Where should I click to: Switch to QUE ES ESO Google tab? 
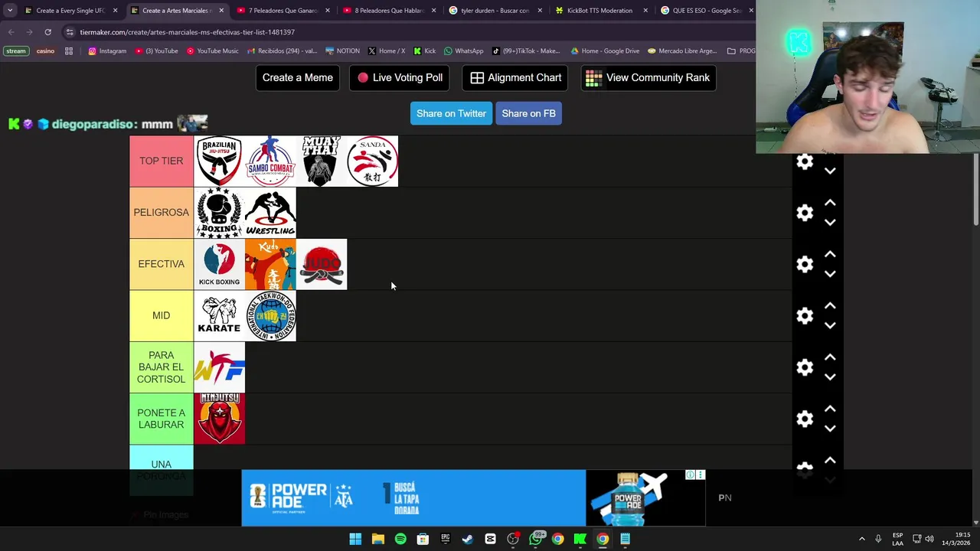coord(706,11)
